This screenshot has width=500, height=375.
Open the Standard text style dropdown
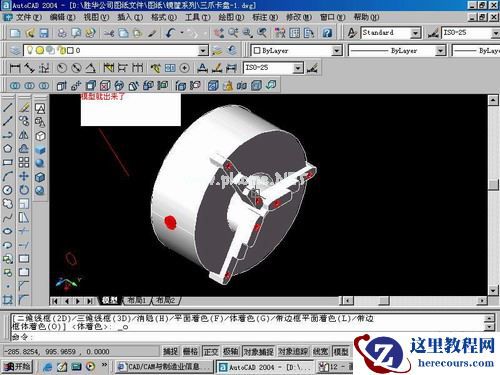click(415, 33)
